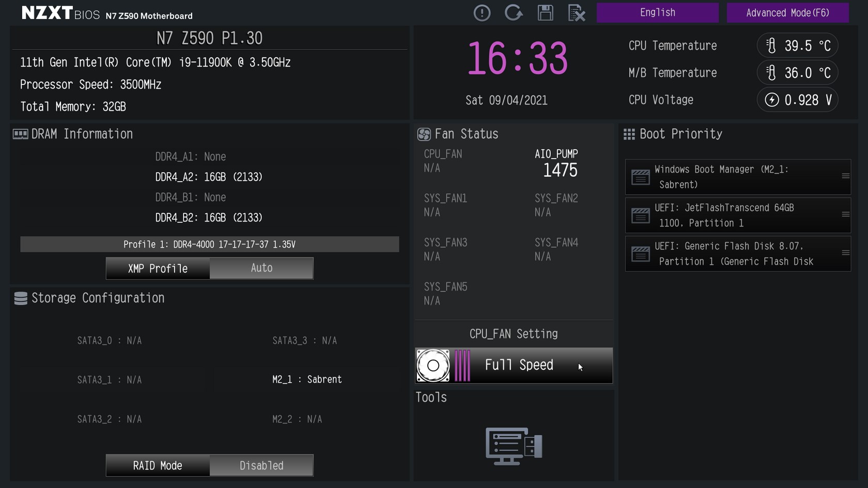Click the floppy disk save icon
This screenshot has width=868, height=488.
(x=545, y=13)
